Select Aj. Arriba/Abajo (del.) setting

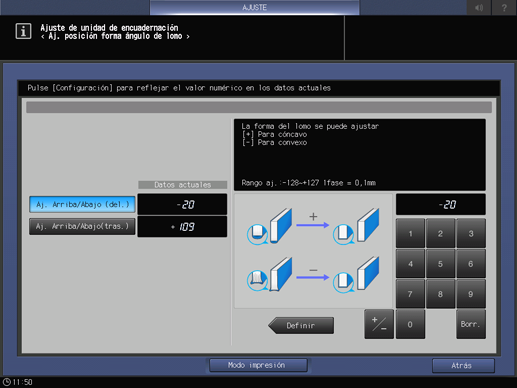[x=82, y=204]
